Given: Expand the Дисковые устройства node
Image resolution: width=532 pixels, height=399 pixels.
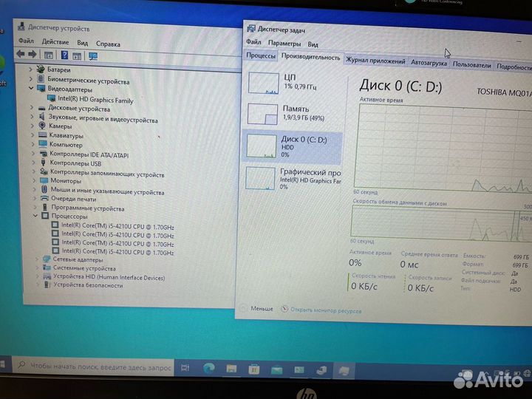Looking at the screenshot, I should tap(32, 108).
